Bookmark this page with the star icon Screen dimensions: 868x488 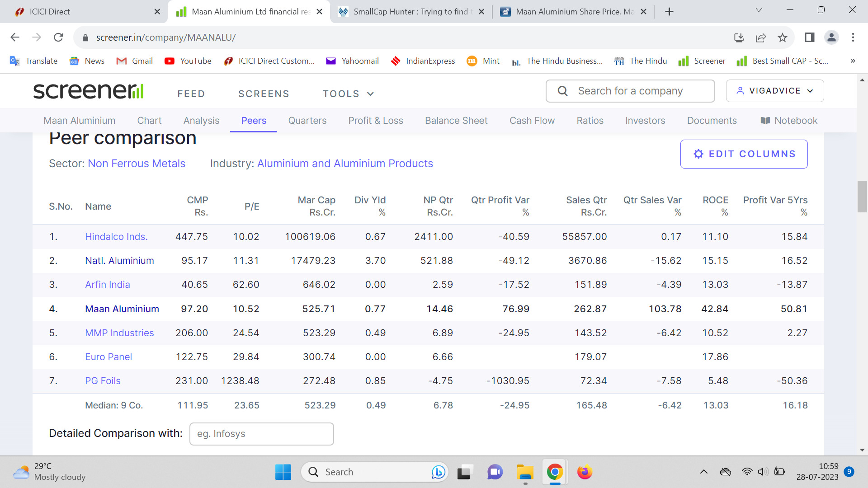pos(783,38)
